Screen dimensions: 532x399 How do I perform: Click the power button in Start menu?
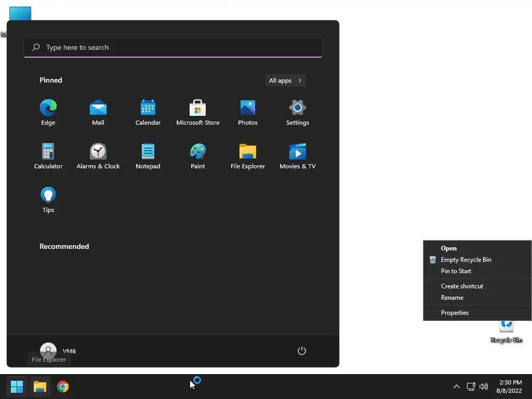[x=302, y=351]
